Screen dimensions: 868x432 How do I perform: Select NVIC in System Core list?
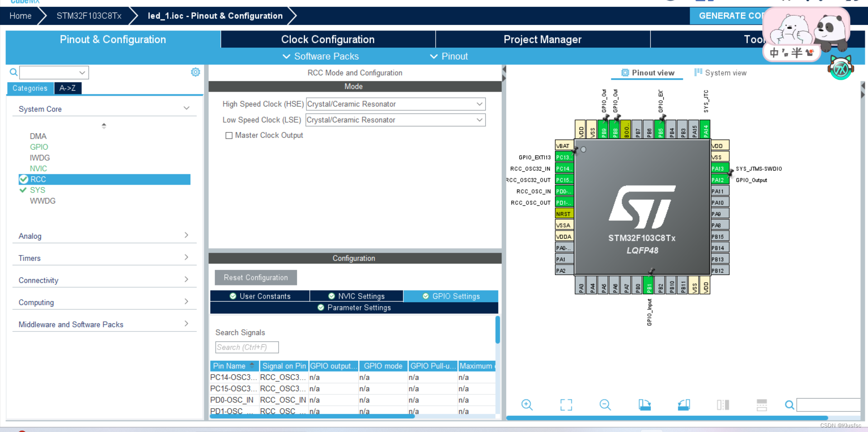click(x=39, y=168)
